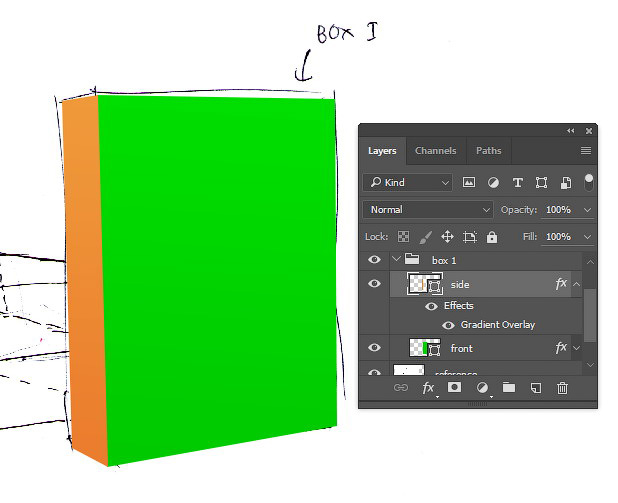Click the fx badge on front layer
Screen dimensions: 618x503
coord(561,347)
